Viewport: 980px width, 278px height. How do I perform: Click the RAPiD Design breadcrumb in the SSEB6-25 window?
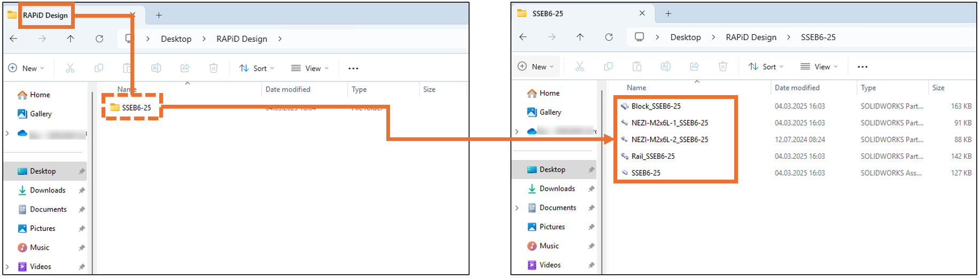click(751, 37)
